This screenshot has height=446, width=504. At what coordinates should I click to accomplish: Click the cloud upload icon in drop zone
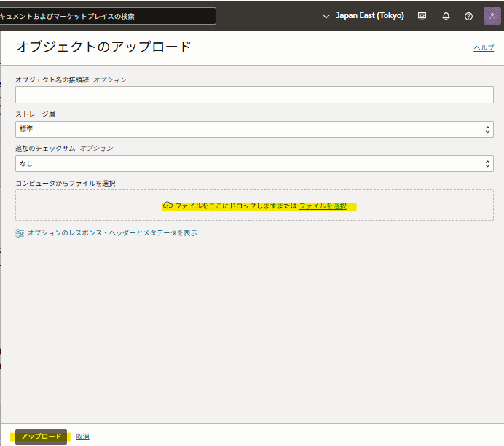[x=168, y=206]
